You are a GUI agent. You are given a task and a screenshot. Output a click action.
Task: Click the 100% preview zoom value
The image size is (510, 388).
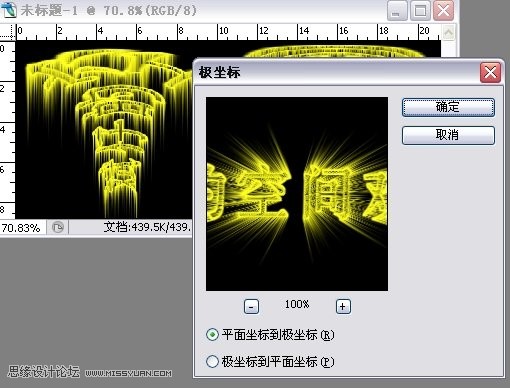297,304
